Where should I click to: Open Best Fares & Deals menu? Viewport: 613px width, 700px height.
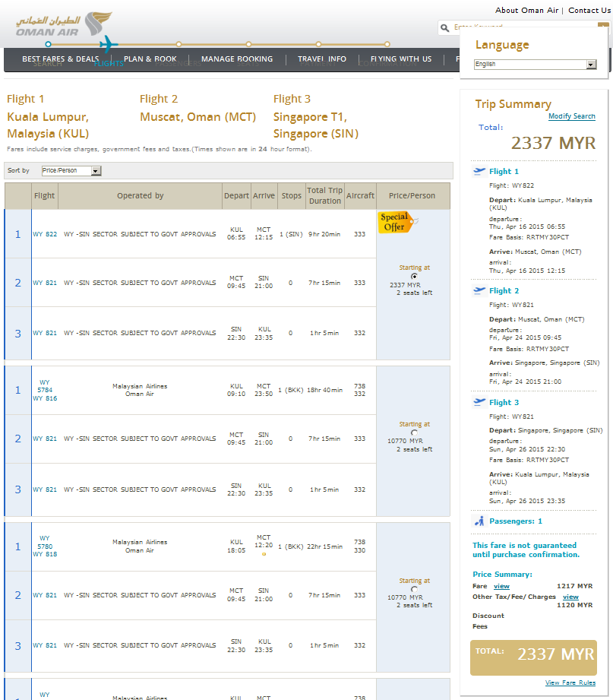point(60,59)
